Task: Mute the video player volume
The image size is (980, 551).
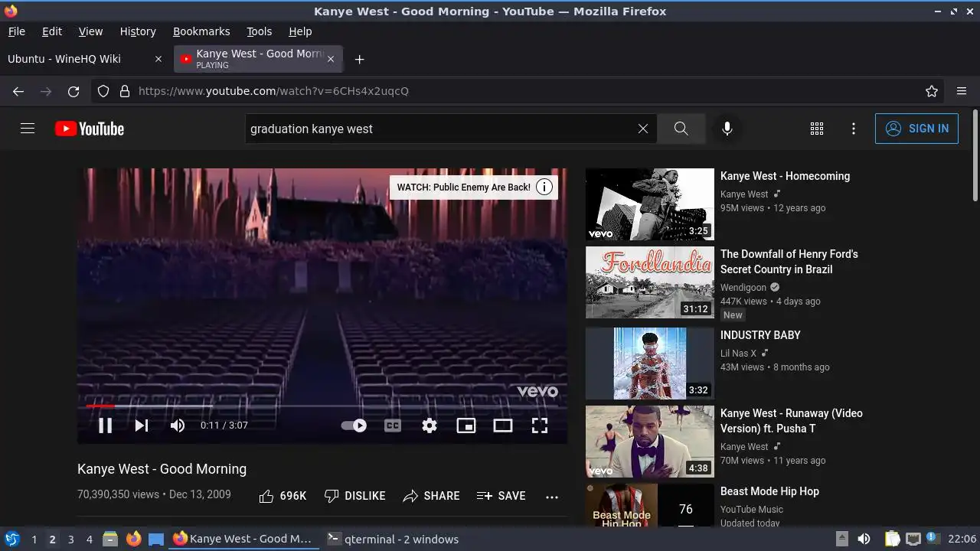Action: pos(178,425)
